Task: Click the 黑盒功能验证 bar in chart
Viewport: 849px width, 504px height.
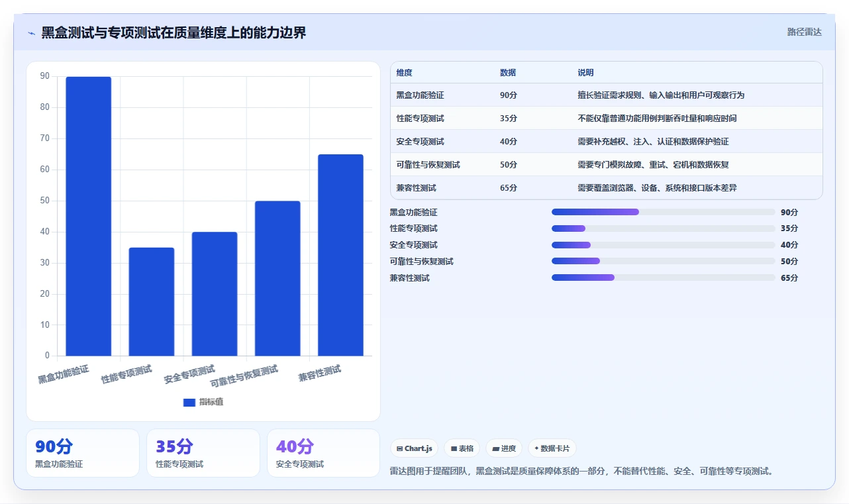Action: [89, 217]
